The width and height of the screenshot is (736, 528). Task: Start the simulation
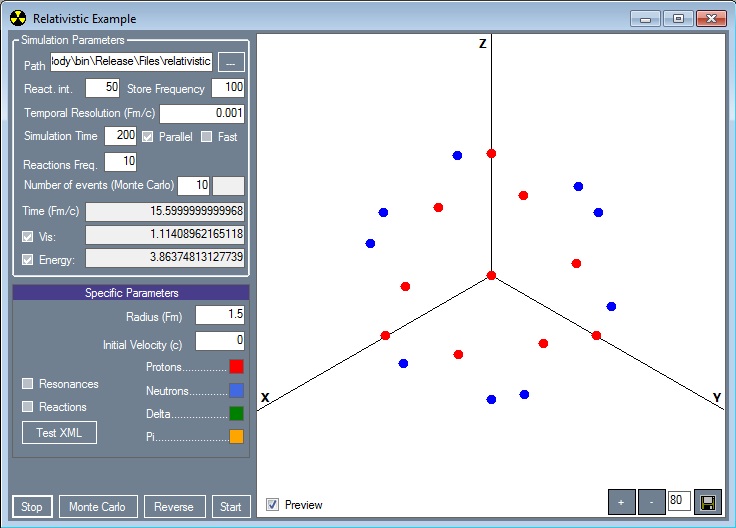[231, 507]
